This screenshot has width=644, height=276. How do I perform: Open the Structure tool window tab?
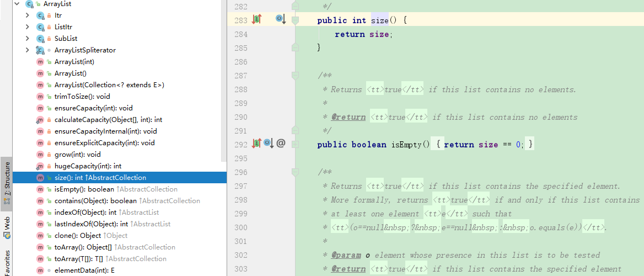pyautogui.click(x=6, y=184)
